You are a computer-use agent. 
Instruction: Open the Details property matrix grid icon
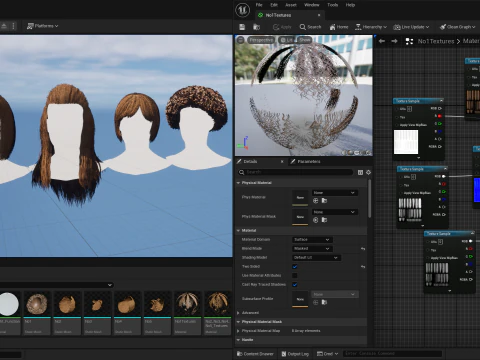click(360, 172)
